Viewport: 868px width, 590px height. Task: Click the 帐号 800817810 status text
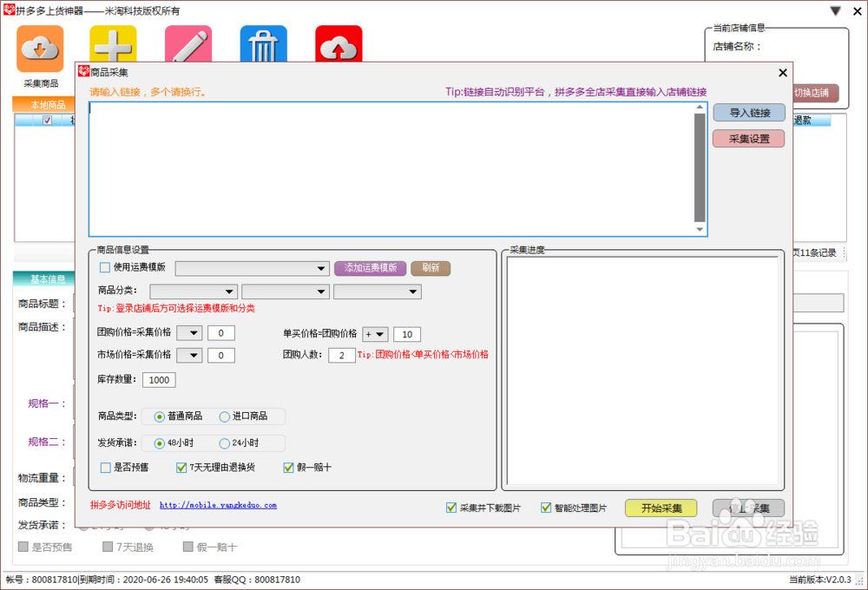click(42, 580)
